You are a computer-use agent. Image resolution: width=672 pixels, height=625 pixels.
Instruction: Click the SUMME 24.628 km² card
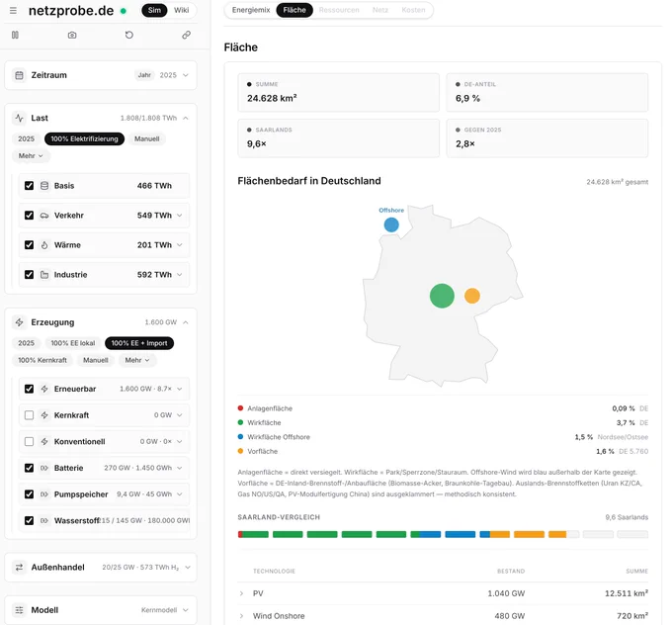pyautogui.click(x=339, y=93)
